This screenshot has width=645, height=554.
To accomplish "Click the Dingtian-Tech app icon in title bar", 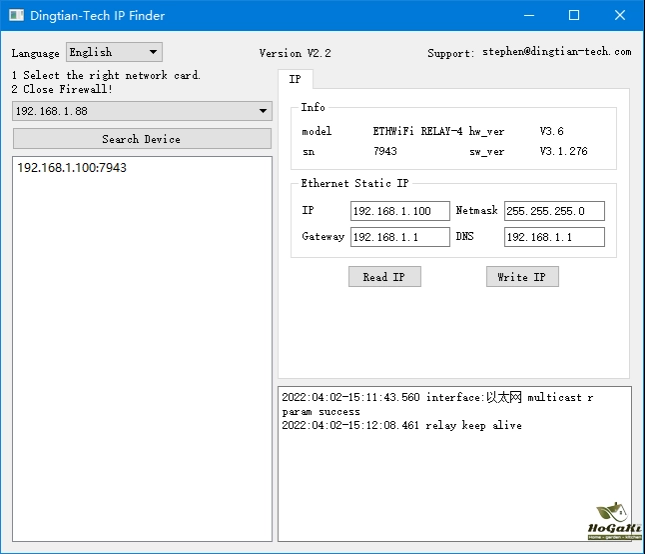I will point(16,16).
